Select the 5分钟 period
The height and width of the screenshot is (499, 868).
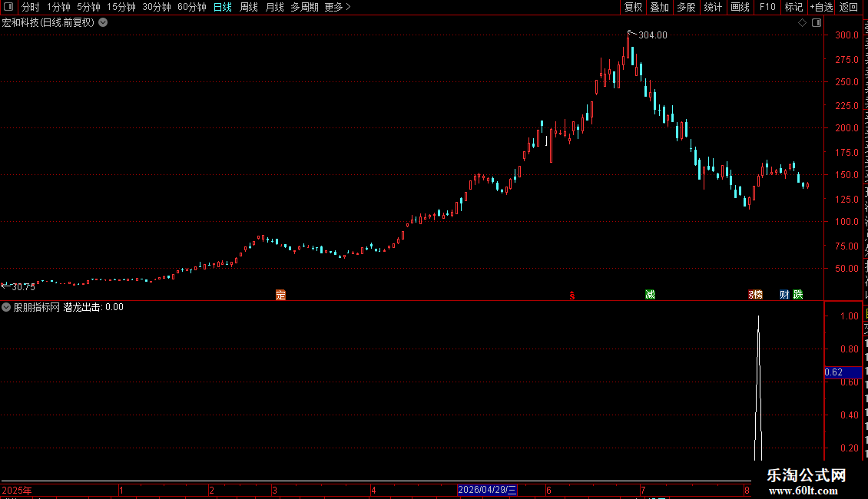point(88,7)
